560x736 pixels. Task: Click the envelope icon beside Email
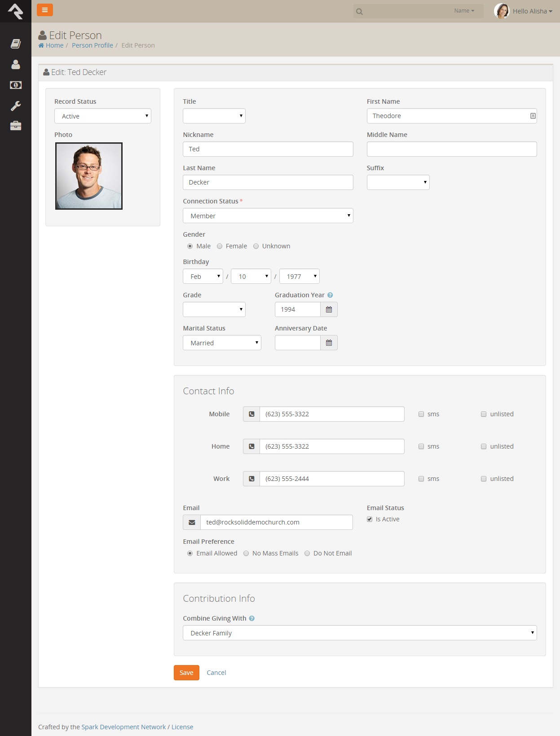[192, 522]
